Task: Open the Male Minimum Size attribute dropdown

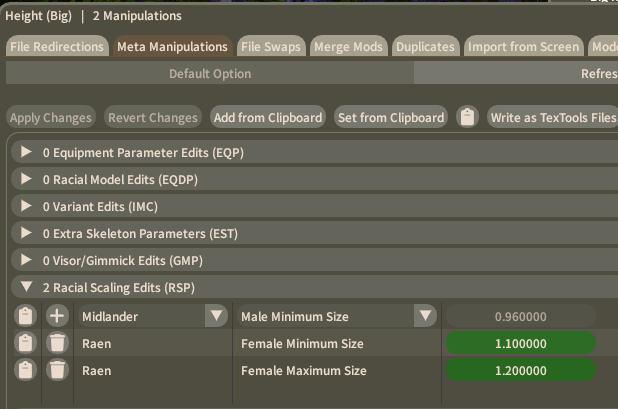Action: click(337, 316)
